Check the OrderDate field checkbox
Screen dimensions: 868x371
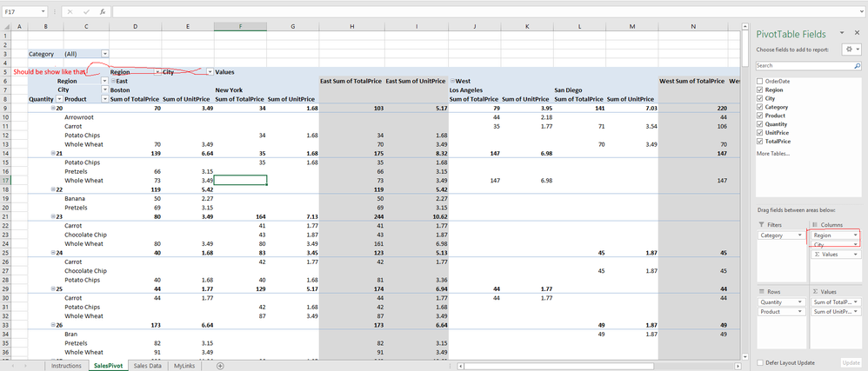coord(761,80)
